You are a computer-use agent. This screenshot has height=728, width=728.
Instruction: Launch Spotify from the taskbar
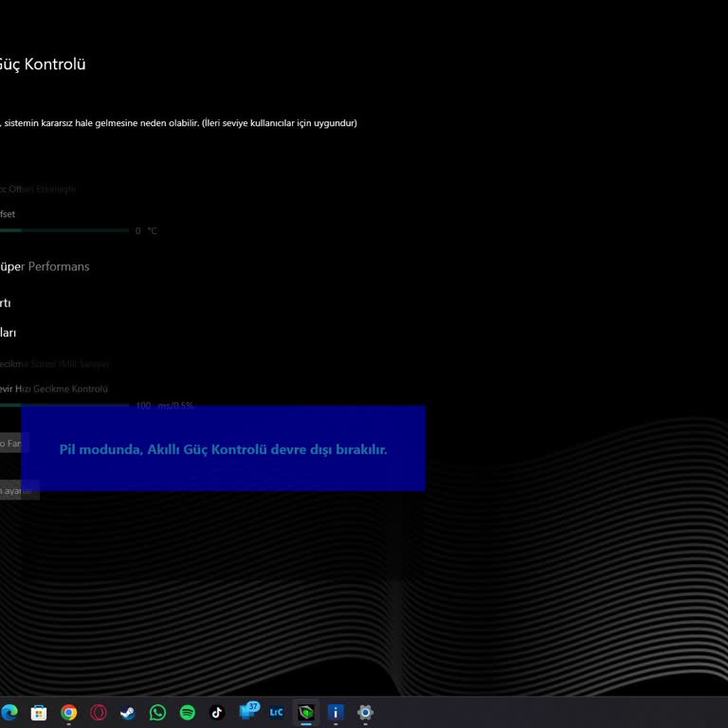point(187,712)
